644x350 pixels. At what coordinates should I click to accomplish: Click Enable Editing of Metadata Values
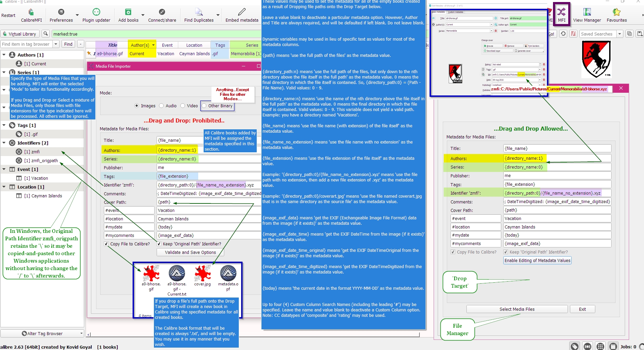pyautogui.click(x=537, y=260)
